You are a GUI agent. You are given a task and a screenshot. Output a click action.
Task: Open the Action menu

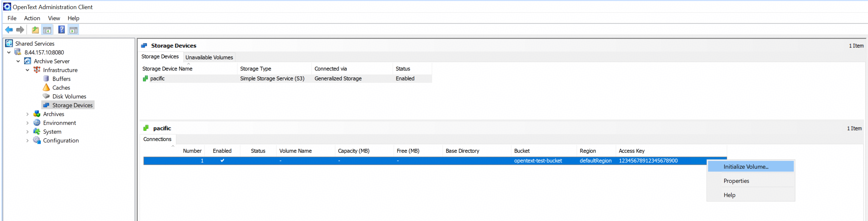(x=32, y=18)
